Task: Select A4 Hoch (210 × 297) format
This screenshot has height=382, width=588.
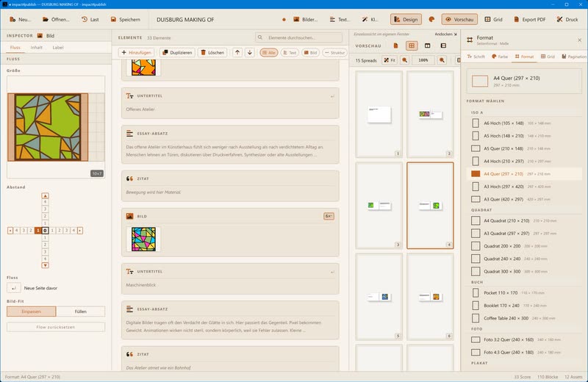Action: point(524,161)
